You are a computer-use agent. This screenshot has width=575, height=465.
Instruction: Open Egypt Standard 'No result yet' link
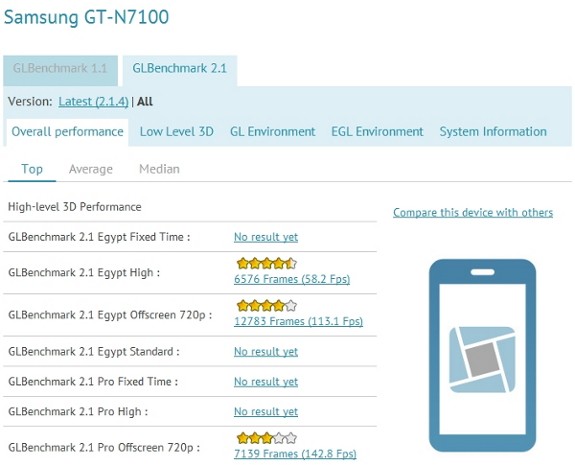[x=266, y=352]
